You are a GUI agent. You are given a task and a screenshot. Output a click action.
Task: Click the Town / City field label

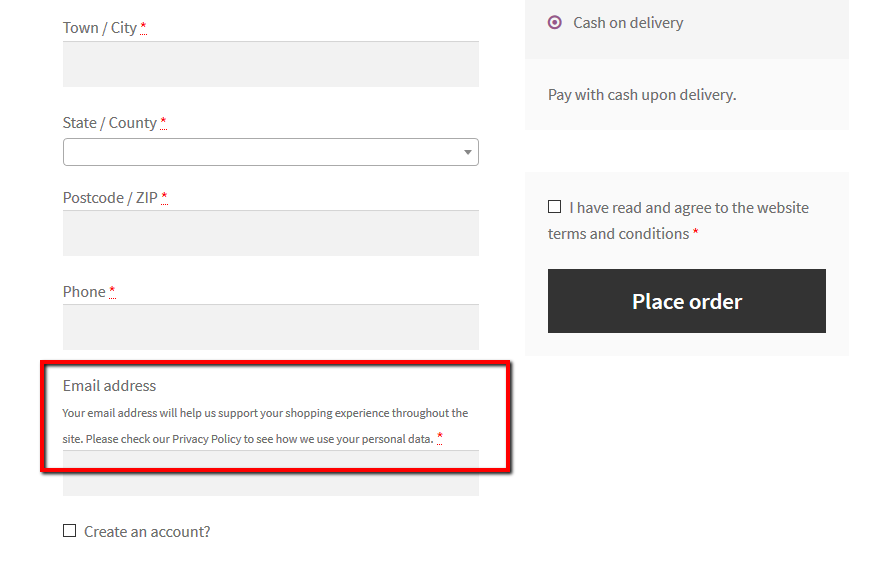point(100,28)
